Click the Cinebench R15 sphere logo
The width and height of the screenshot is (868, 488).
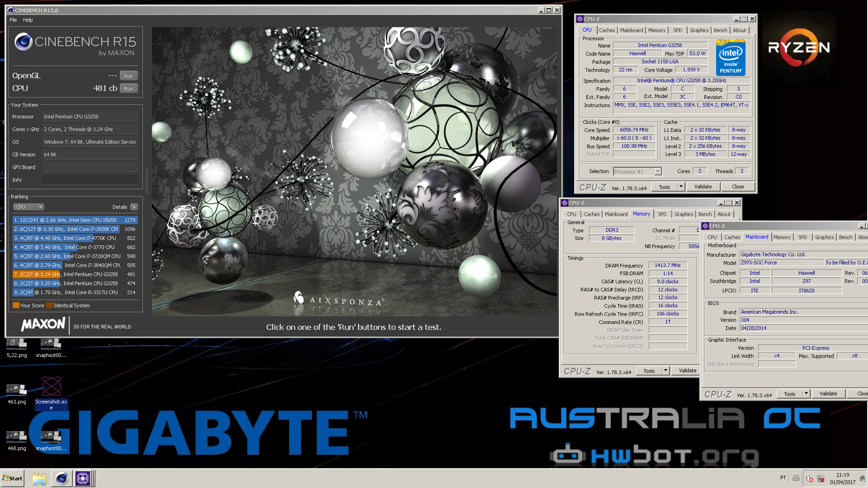[x=23, y=42]
